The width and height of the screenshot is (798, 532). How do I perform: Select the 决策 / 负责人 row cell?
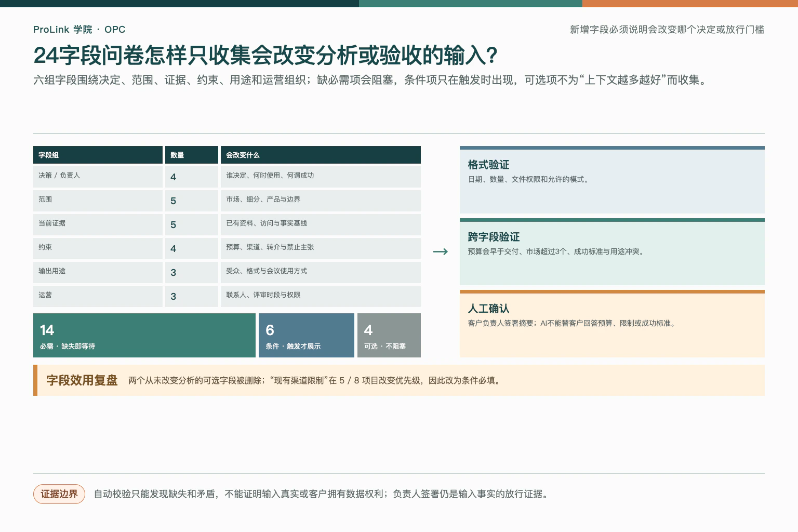98,177
